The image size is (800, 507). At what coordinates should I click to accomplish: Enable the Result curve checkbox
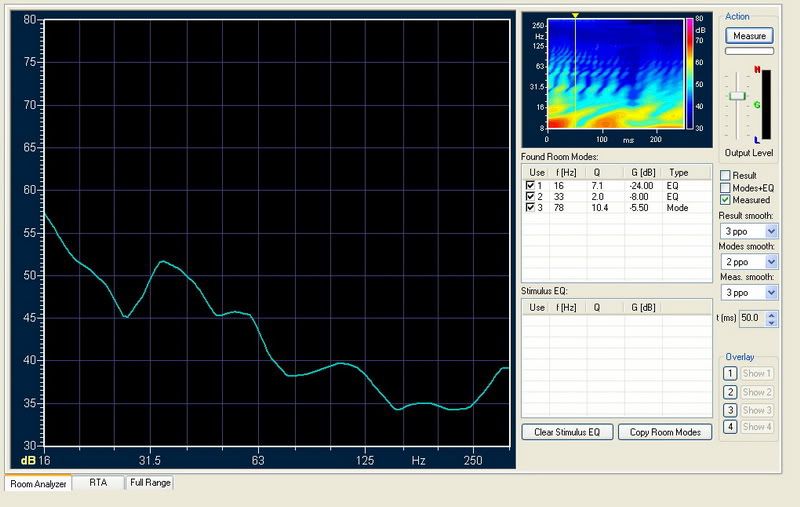click(725, 175)
